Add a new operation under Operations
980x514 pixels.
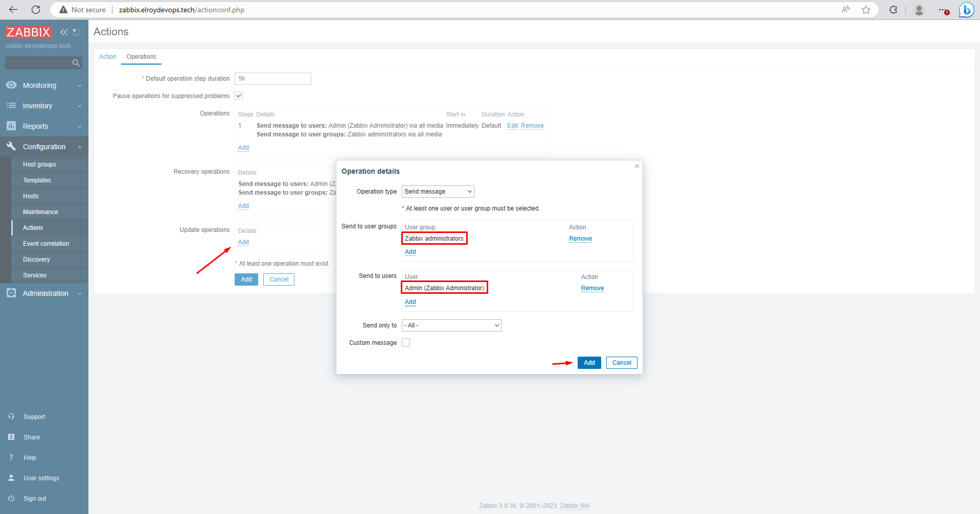[243, 148]
